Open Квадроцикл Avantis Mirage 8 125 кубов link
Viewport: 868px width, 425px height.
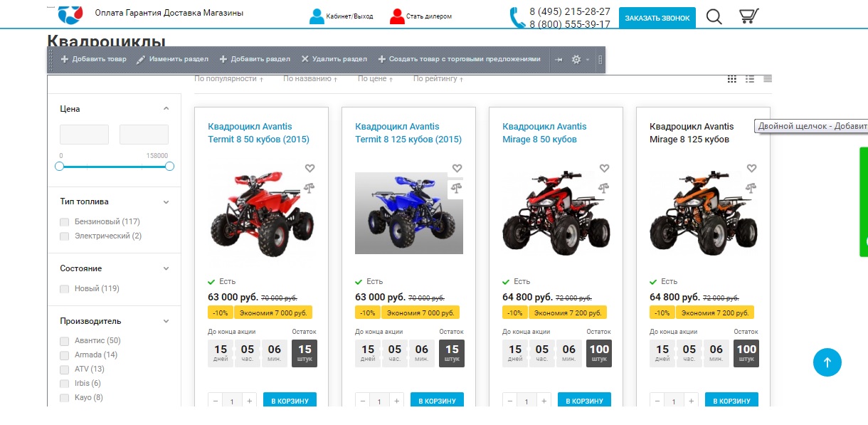(x=692, y=133)
